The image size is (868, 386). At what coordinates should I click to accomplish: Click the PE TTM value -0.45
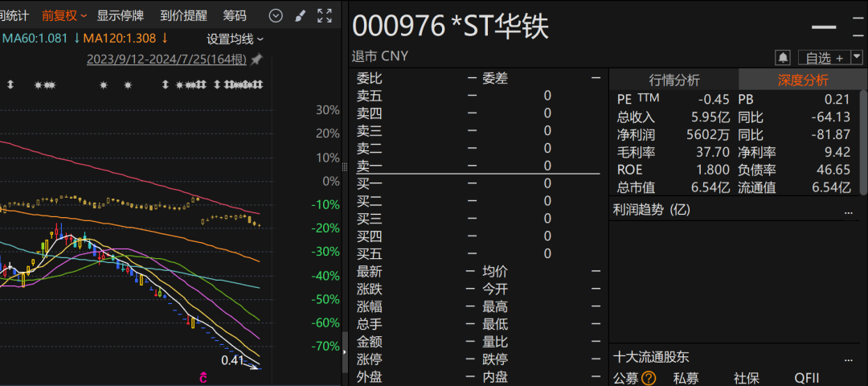click(714, 100)
